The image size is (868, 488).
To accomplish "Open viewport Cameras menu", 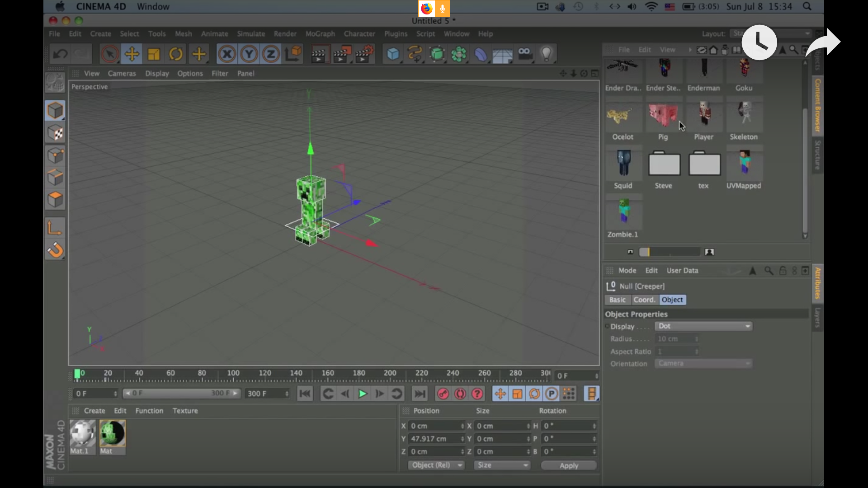I will point(122,73).
